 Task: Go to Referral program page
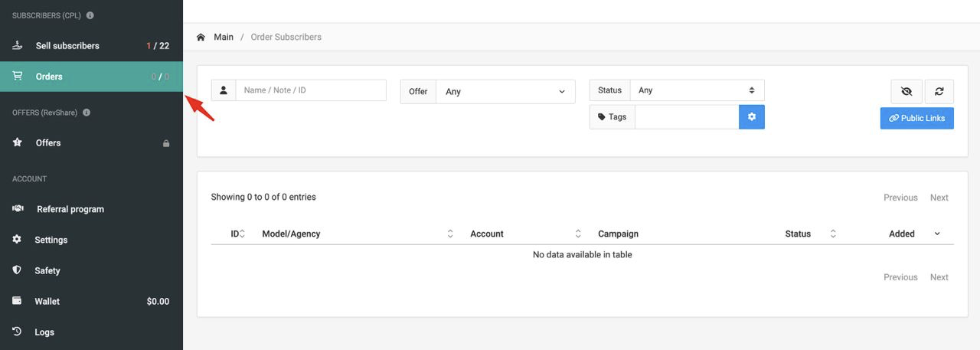70,209
